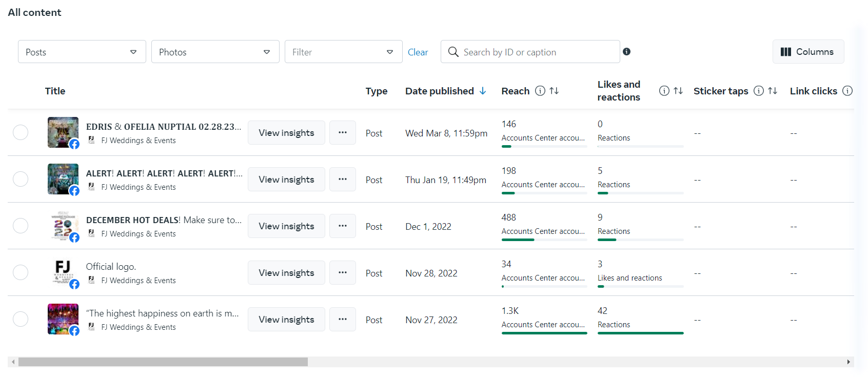Click DECEMBER HOT DEALS post title
Viewport: 868px width, 377px height.
(164, 220)
